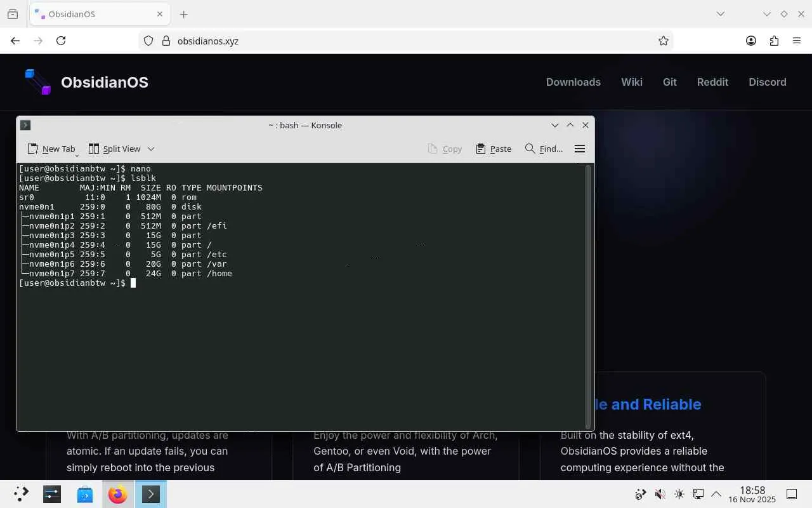812x508 pixels.
Task: Click the nvme0n1p6 /var partition row
Action: coord(123,264)
